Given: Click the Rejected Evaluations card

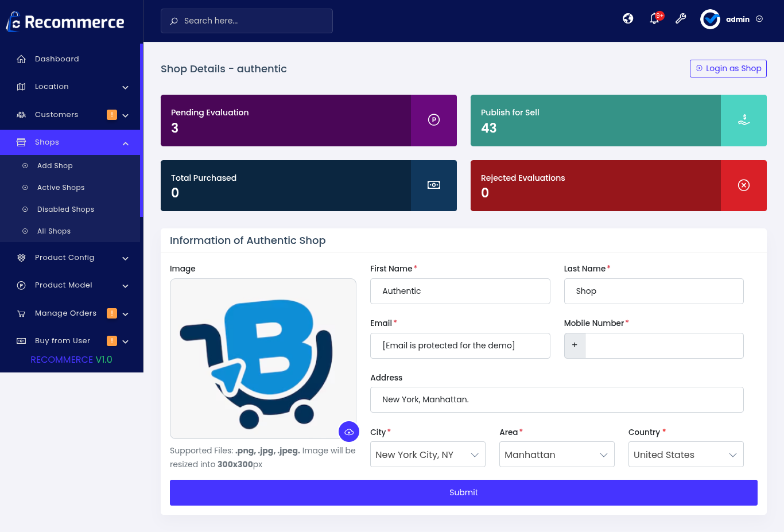Looking at the screenshot, I should pyautogui.click(x=619, y=185).
